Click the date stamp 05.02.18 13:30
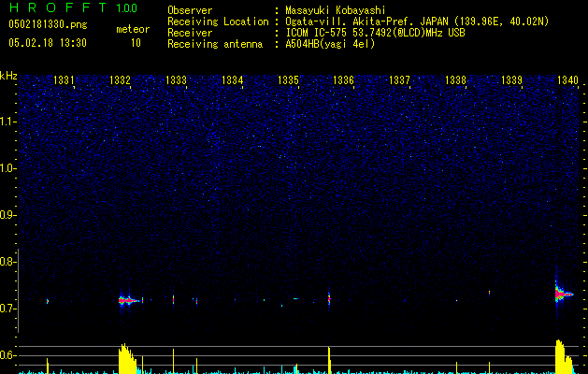588x374 pixels. tap(48, 43)
